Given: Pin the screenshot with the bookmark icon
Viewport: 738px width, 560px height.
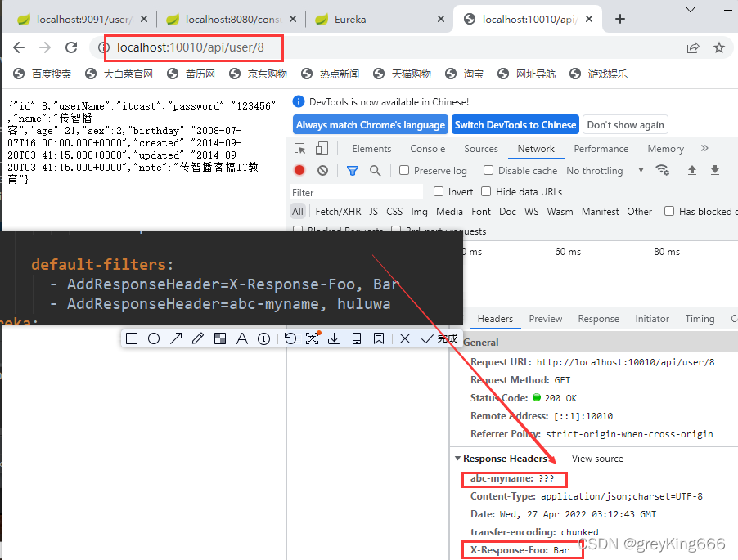Looking at the screenshot, I should pos(379,338).
